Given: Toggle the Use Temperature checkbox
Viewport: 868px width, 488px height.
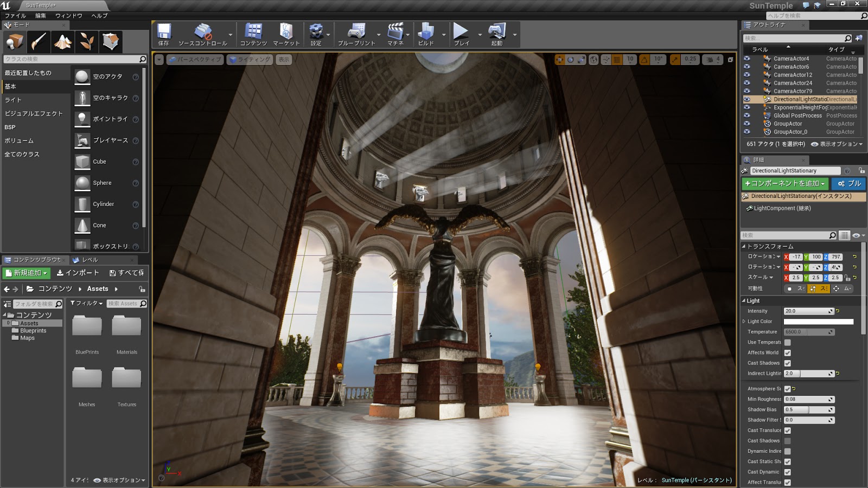Looking at the screenshot, I should click(788, 342).
